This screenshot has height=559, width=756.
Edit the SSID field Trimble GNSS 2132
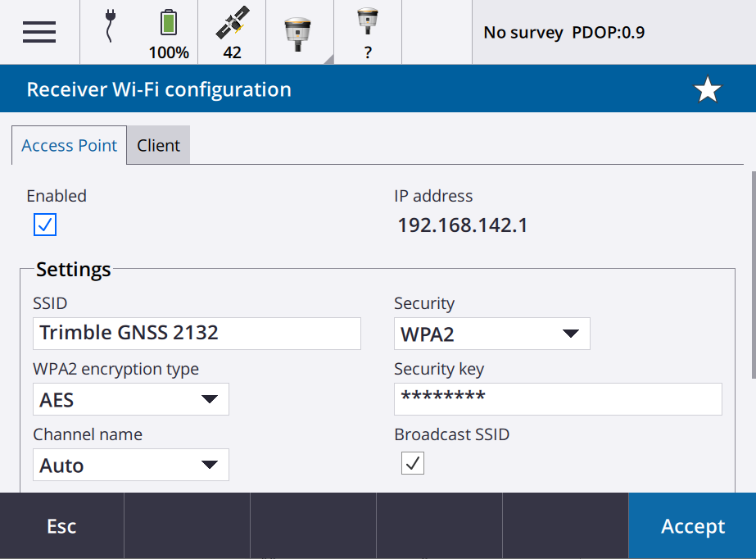(x=197, y=334)
